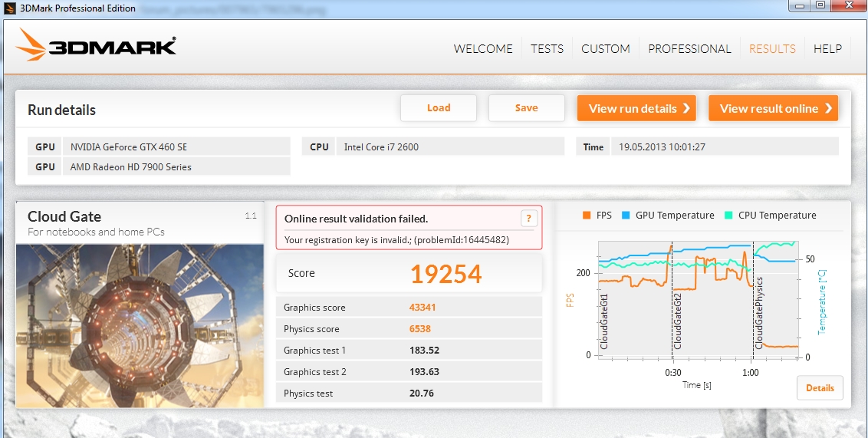The image size is (868, 438).
Task: Open View result online
Action: point(774,108)
